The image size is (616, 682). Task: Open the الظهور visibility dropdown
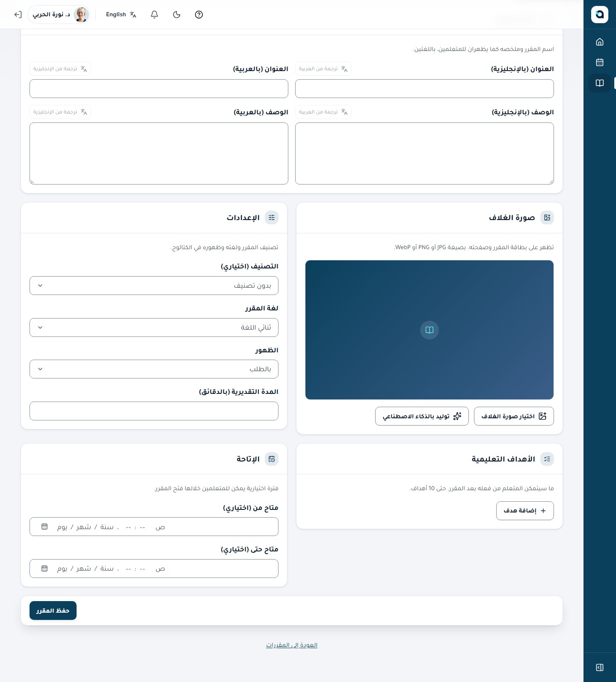point(154,369)
